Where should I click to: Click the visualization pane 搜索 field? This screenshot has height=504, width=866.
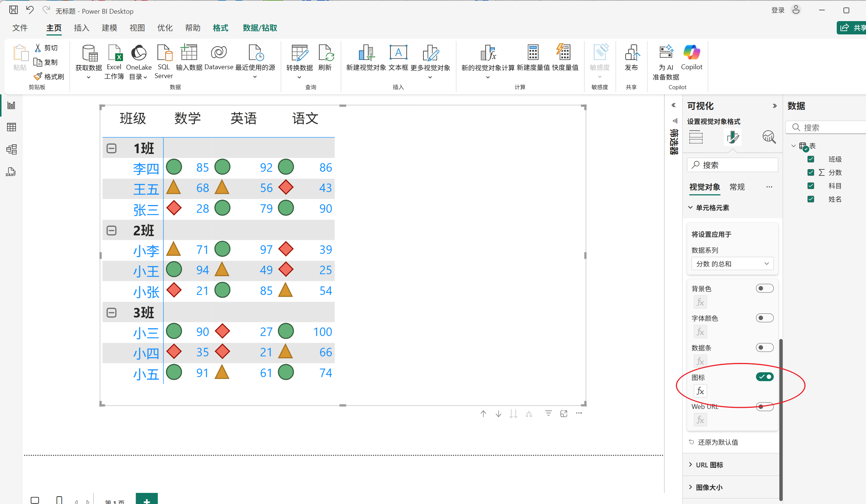click(x=733, y=165)
